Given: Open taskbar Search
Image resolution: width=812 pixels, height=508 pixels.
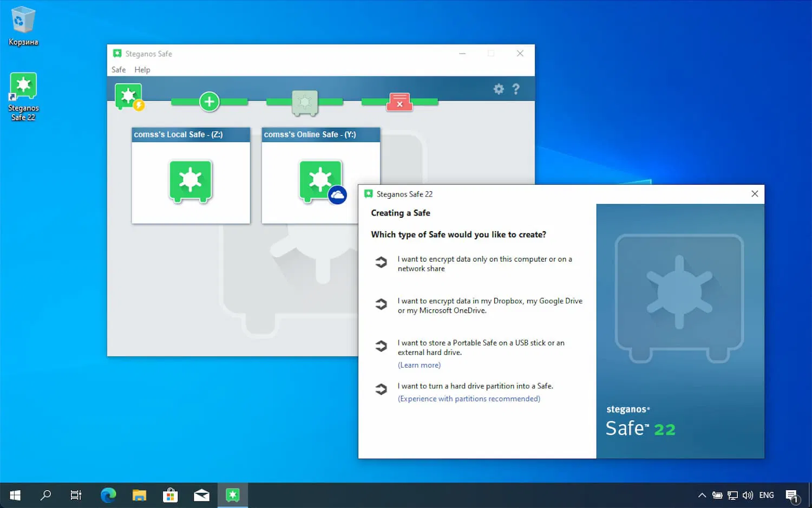Looking at the screenshot, I should pos(46,495).
